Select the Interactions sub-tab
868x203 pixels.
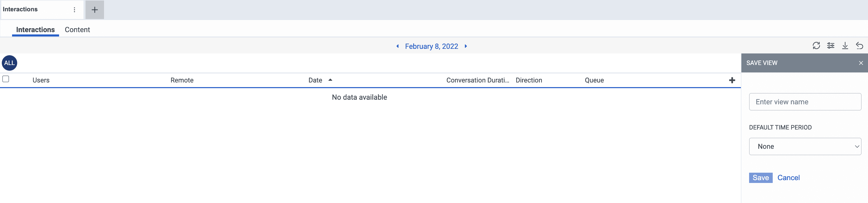tap(35, 30)
